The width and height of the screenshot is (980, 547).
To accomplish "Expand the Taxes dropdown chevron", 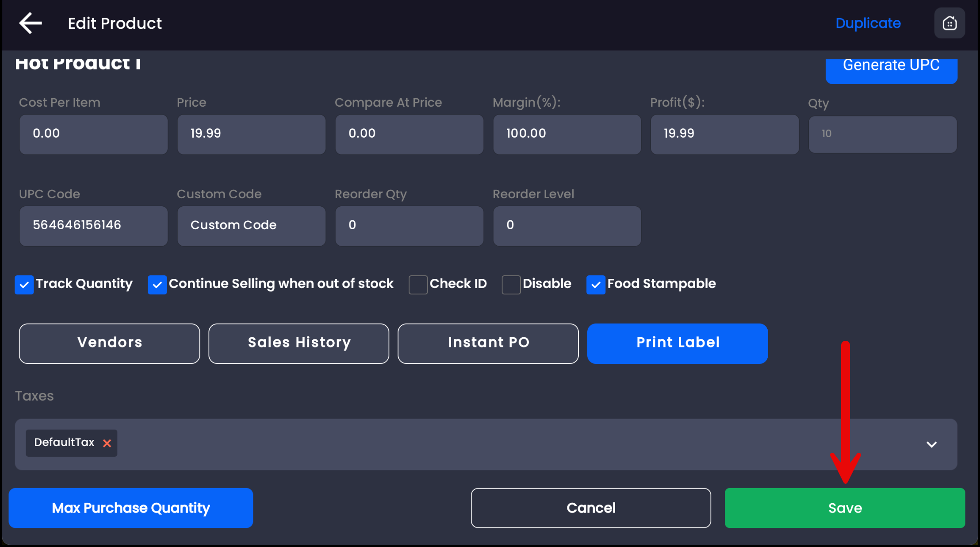I will [x=931, y=444].
